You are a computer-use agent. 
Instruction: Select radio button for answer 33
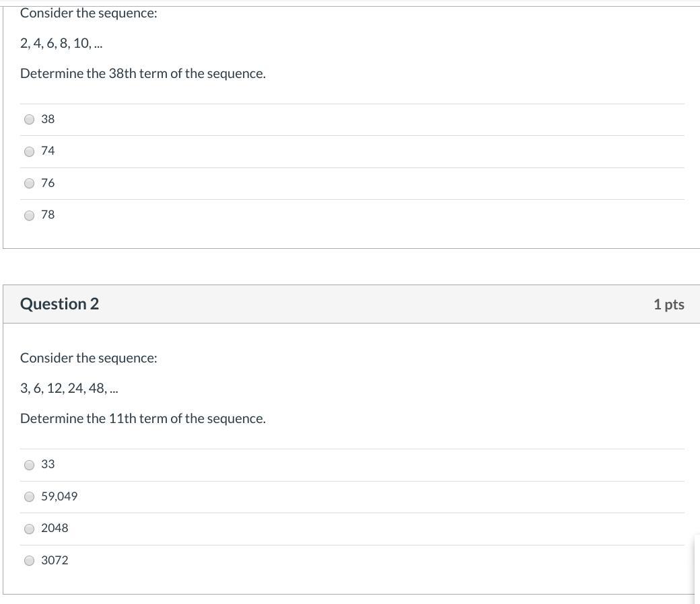coord(30,465)
